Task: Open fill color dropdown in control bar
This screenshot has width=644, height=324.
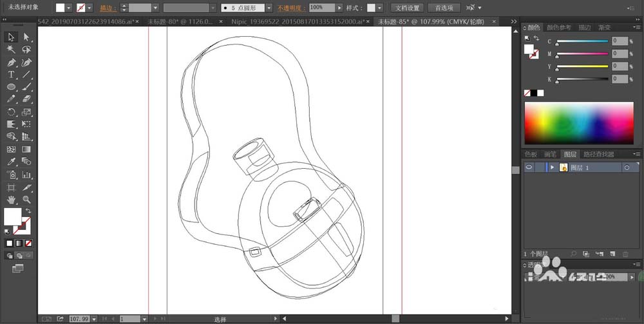Action: pyautogui.click(x=69, y=8)
